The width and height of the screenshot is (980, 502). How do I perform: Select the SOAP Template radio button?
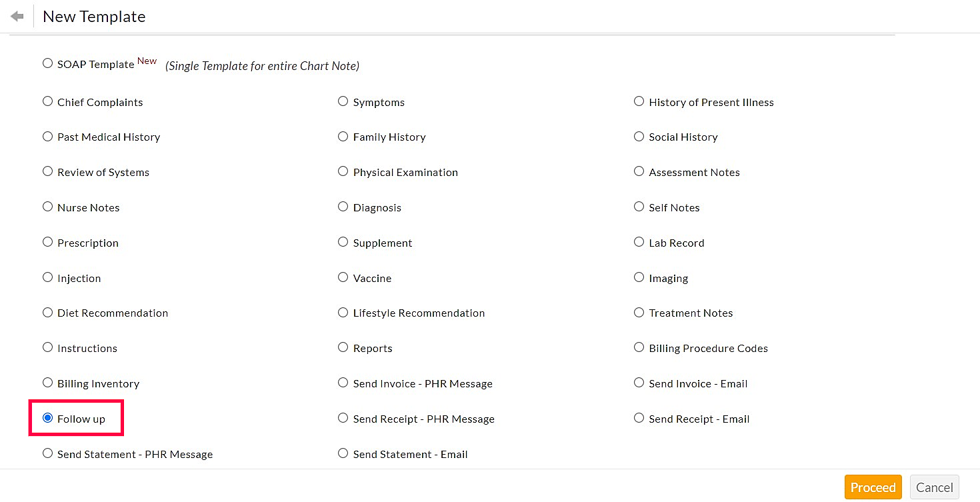pyautogui.click(x=47, y=63)
